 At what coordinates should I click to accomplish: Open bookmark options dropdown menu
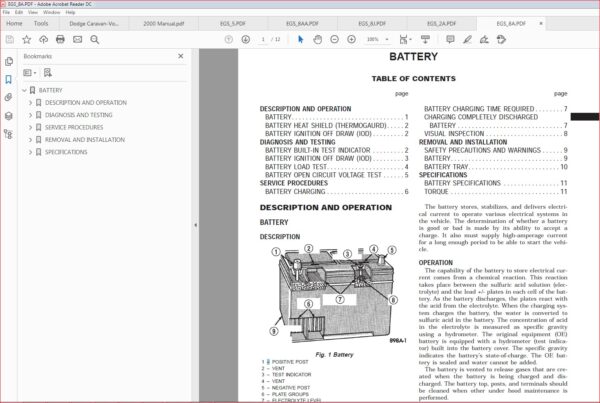[29, 72]
